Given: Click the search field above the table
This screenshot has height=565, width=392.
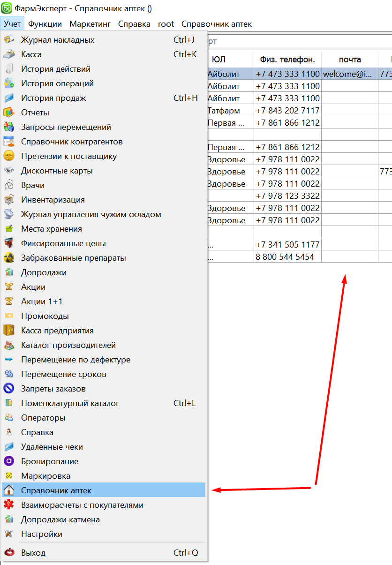Looking at the screenshot, I should tap(295, 41).
